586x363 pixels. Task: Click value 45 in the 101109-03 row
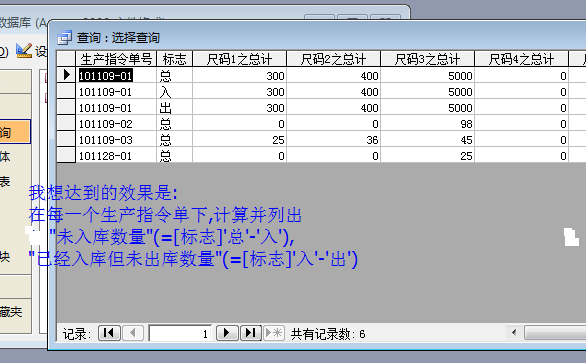point(428,139)
